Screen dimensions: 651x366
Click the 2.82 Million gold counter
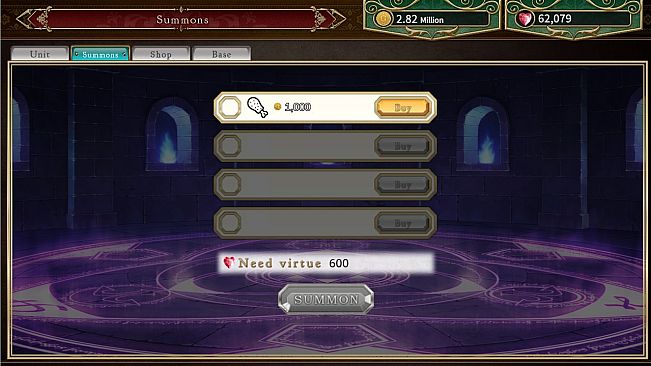(420, 19)
